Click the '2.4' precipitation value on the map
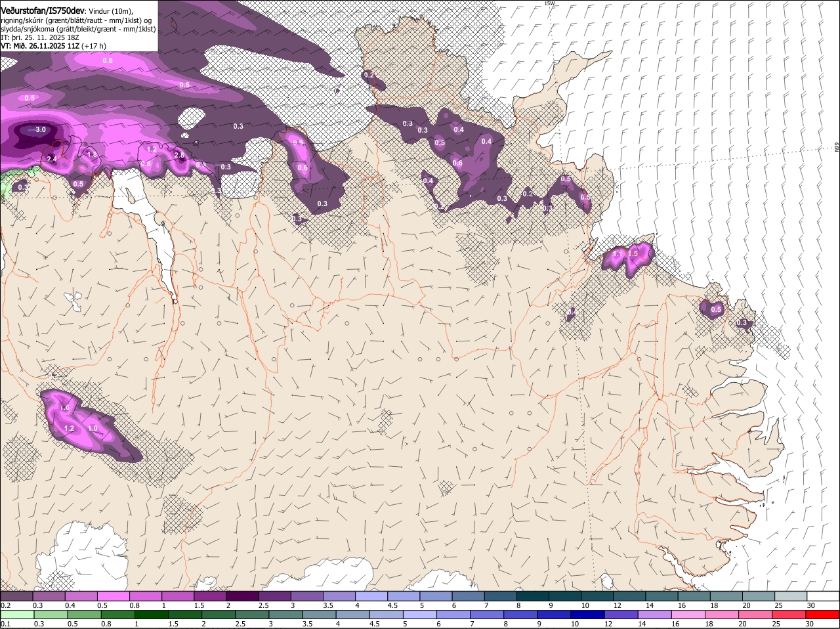The height and width of the screenshot is (629, 840). coord(52,159)
